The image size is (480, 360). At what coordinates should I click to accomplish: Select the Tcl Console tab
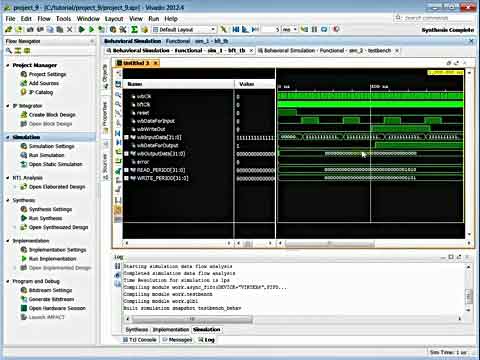pyautogui.click(x=140, y=340)
